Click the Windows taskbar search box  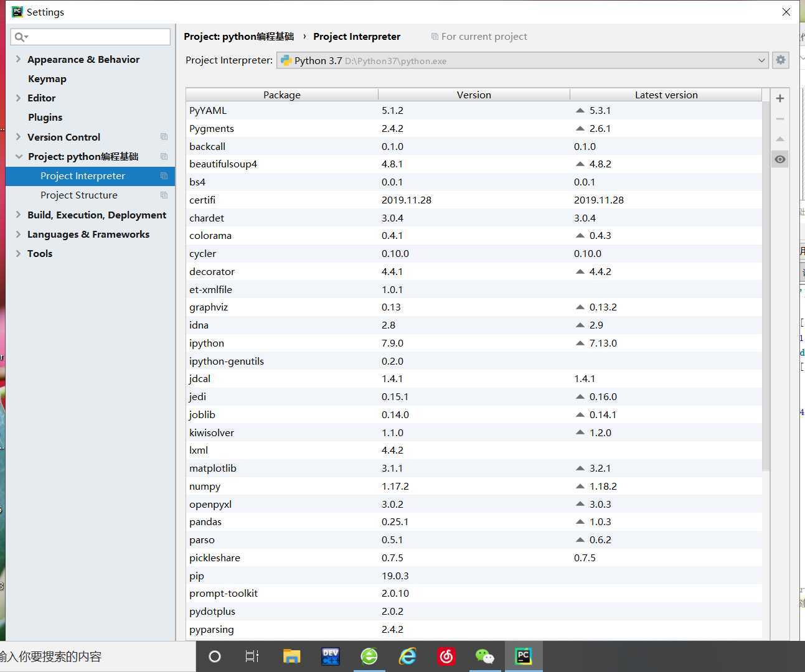coord(97,656)
